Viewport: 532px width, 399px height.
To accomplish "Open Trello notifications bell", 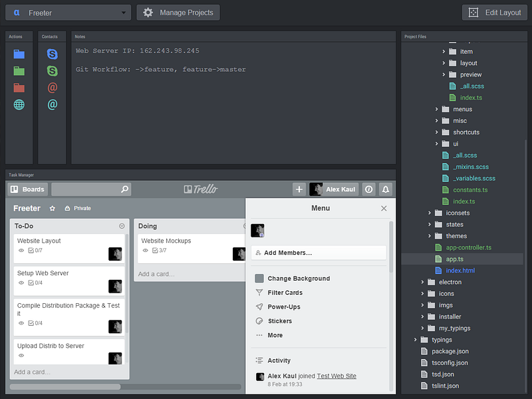I will click(386, 190).
